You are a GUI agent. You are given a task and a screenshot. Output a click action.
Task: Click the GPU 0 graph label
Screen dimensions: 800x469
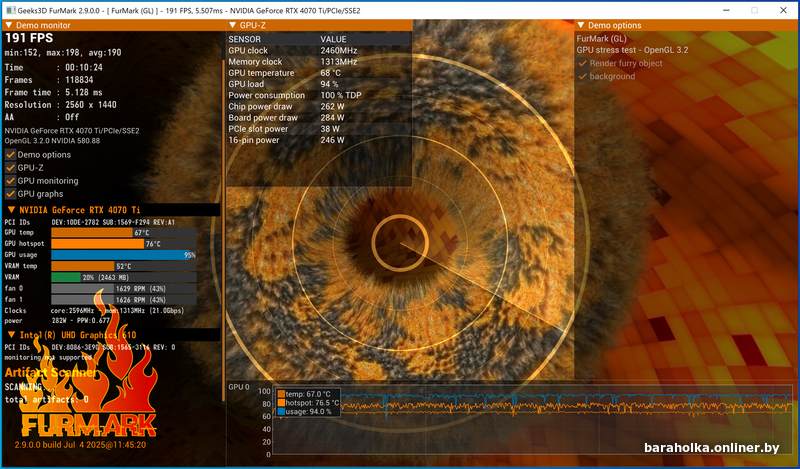pyautogui.click(x=239, y=387)
